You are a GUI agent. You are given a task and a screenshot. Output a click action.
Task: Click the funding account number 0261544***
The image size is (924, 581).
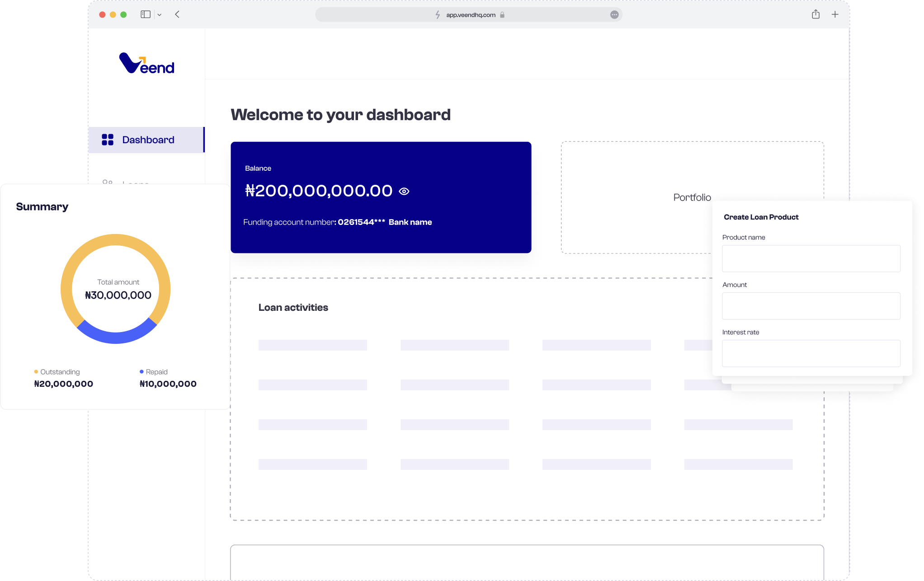[361, 222]
